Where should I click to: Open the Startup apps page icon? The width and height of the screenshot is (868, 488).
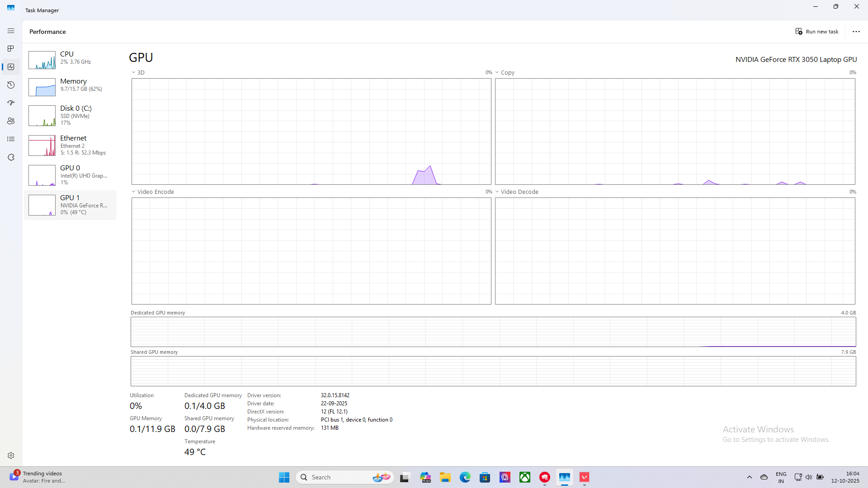pos(11,103)
